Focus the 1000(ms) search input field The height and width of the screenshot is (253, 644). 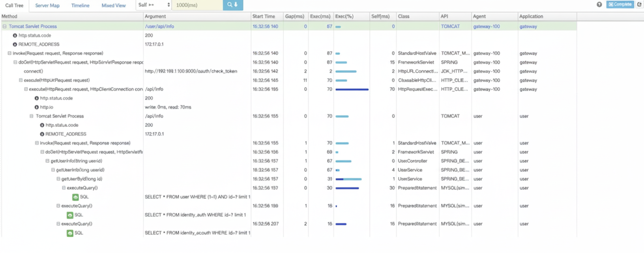coord(198,5)
